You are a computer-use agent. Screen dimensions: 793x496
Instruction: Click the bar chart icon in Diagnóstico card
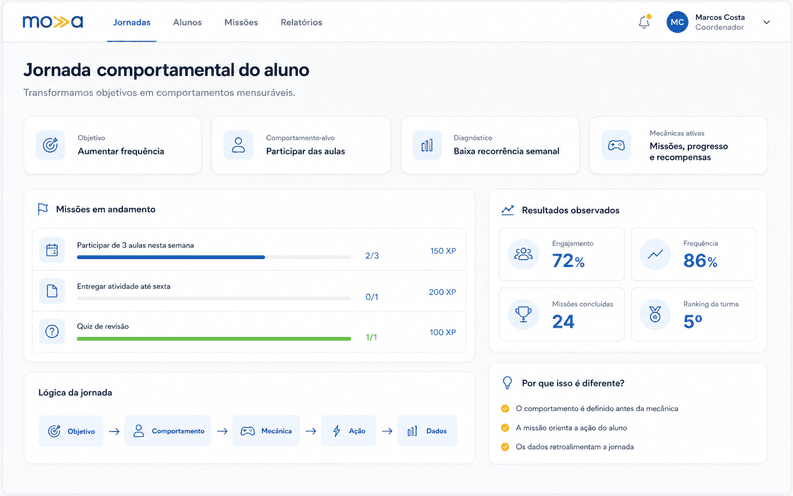(x=427, y=145)
